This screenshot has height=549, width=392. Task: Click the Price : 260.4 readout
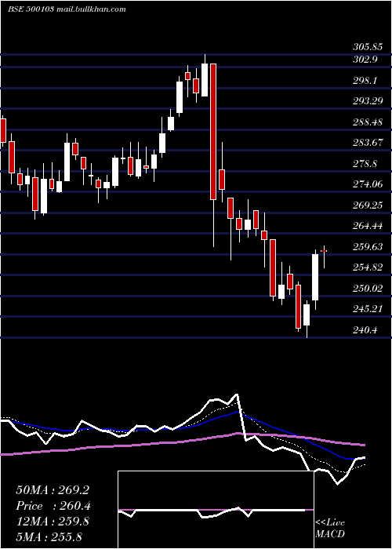53,506
